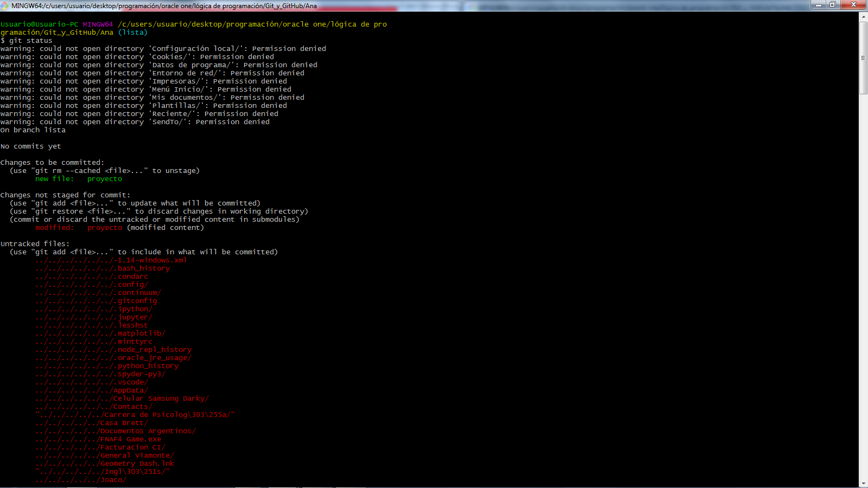The height and width of the screenshot is (488, 868).
Task: Click the 'Contacts/' untracked entry
Action: (94, 407)
